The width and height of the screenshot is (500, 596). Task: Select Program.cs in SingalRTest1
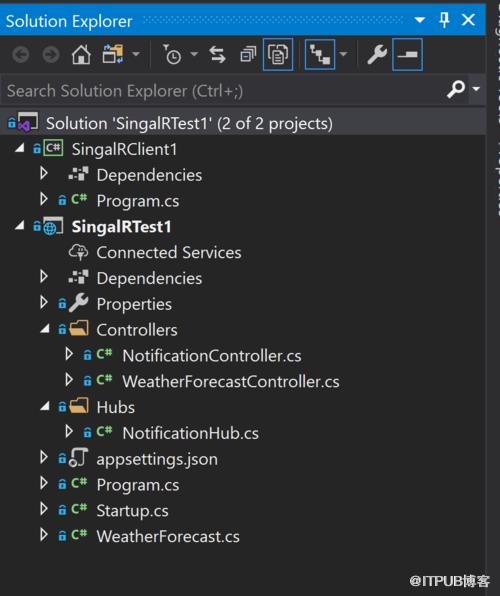click(x=138, y=485)
